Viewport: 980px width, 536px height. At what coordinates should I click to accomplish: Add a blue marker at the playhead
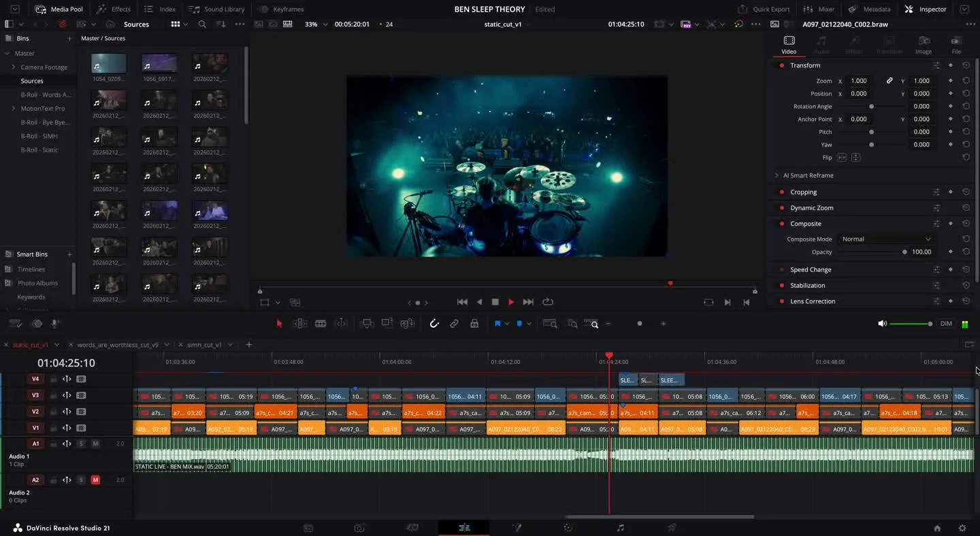519,324
